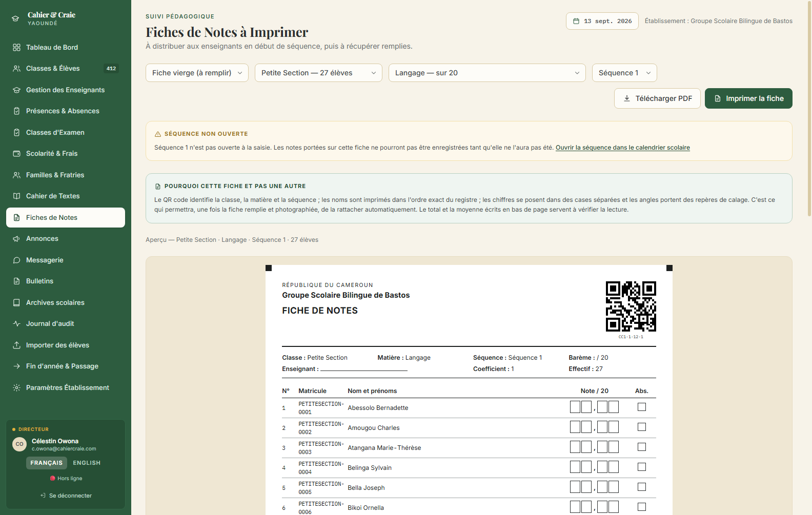
Task: Select Bulletins in the sidebar
Action: coord(66,281)
